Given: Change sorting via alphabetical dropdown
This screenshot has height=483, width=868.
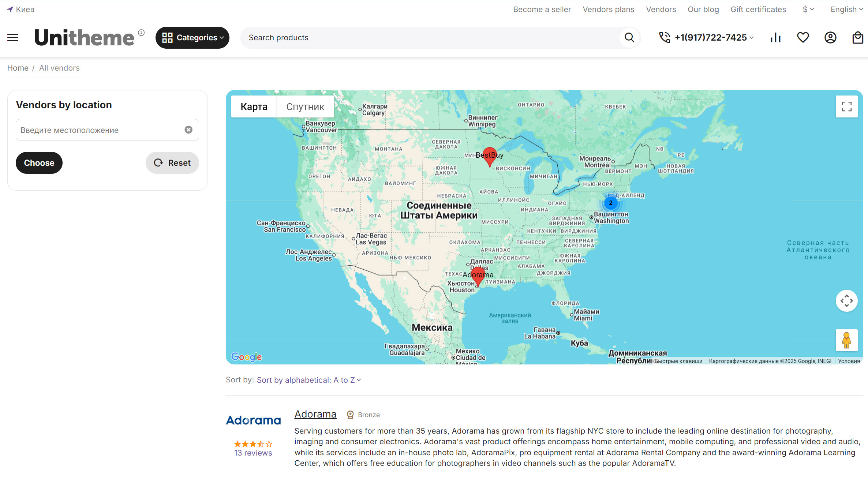Looking at the screenshot, I should pos(308,380).
